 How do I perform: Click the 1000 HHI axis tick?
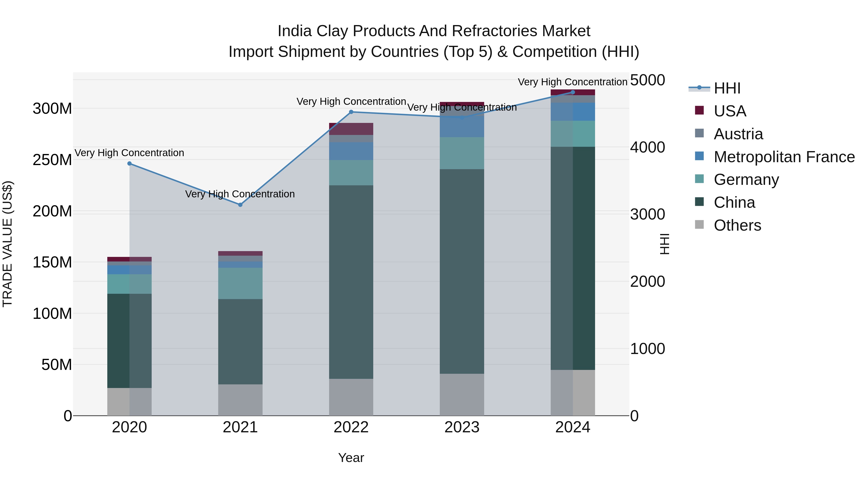click(648, 348)
